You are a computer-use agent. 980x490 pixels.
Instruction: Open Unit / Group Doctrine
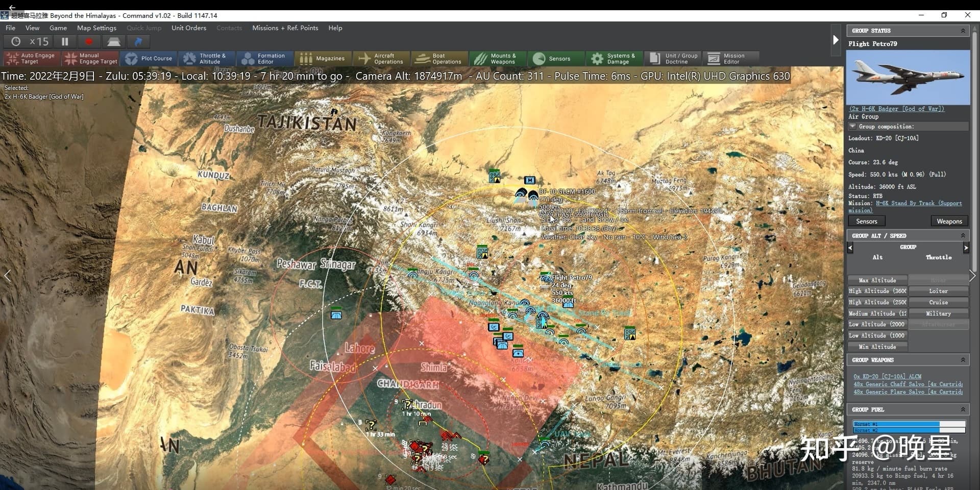coord(674,59)
